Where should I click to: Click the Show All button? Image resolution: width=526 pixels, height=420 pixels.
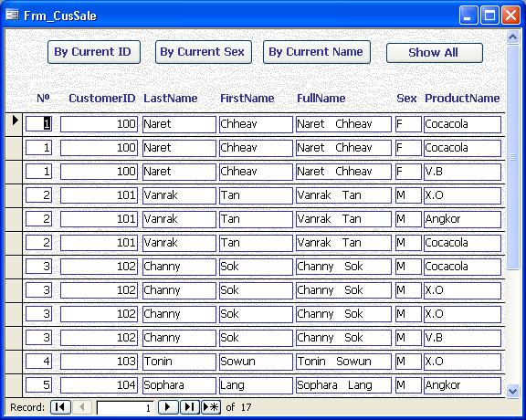pos(435,53)
